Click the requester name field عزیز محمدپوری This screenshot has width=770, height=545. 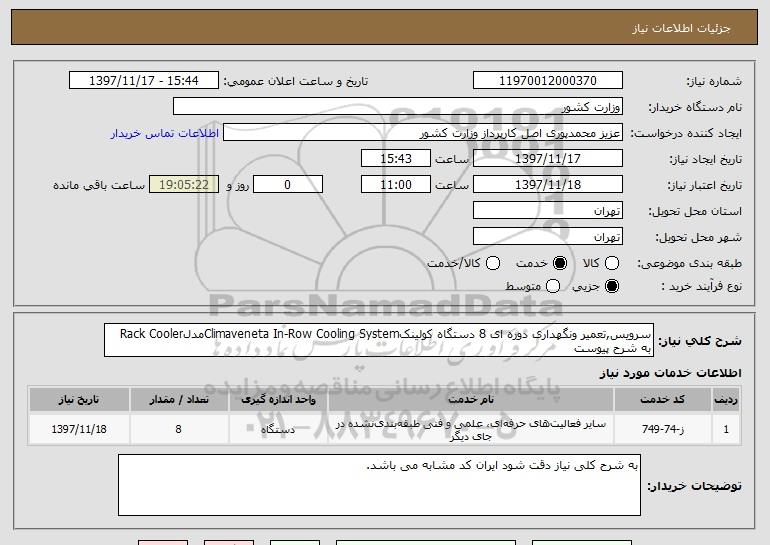(423, 133)
